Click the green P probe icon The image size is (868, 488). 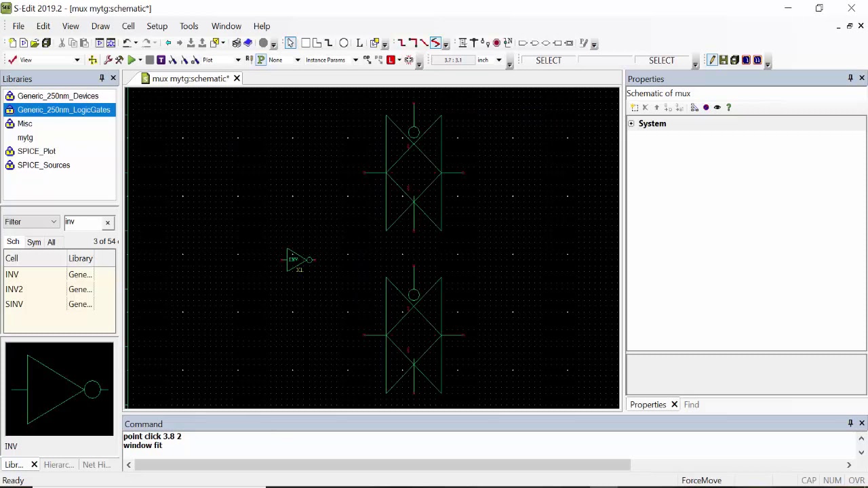260,60
